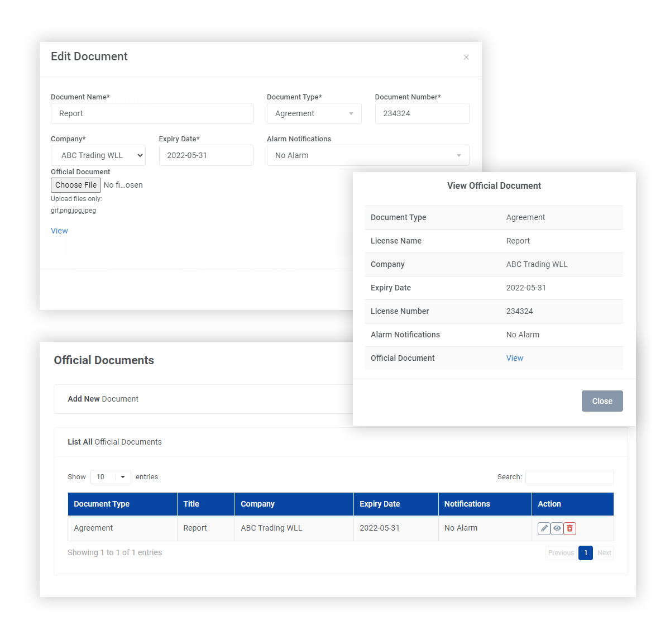Click inside the Search field
Viewport: 670px width, 644px height.
point(569,476)
